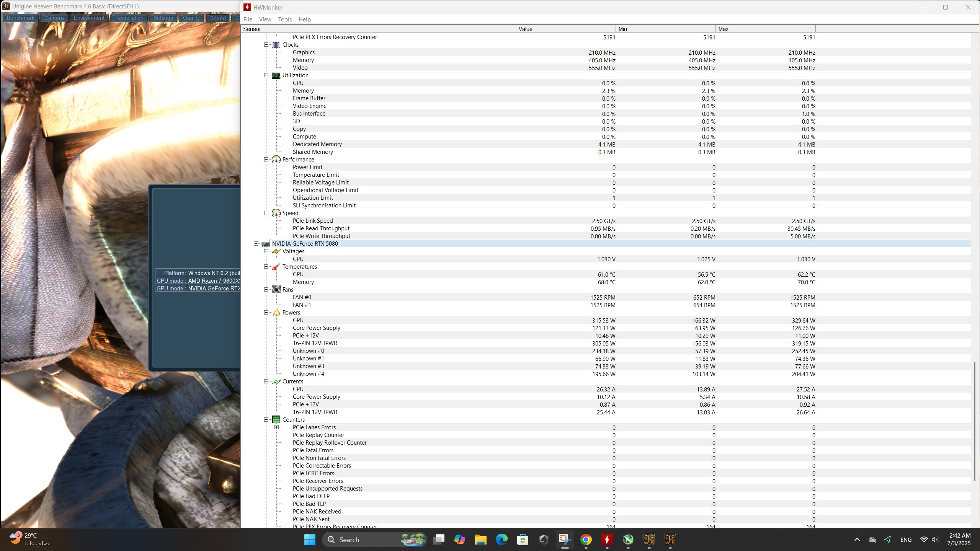
Task: Click the Utilization category icon
Action: (276, 75)
